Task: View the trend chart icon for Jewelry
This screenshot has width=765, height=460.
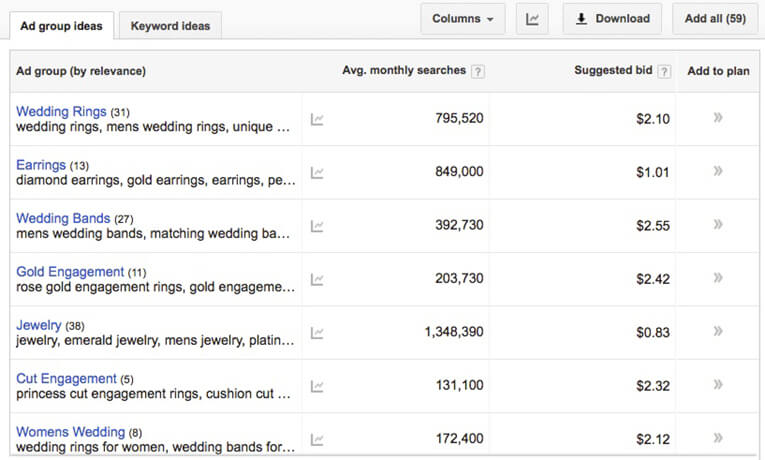Action: pos(317,333)
